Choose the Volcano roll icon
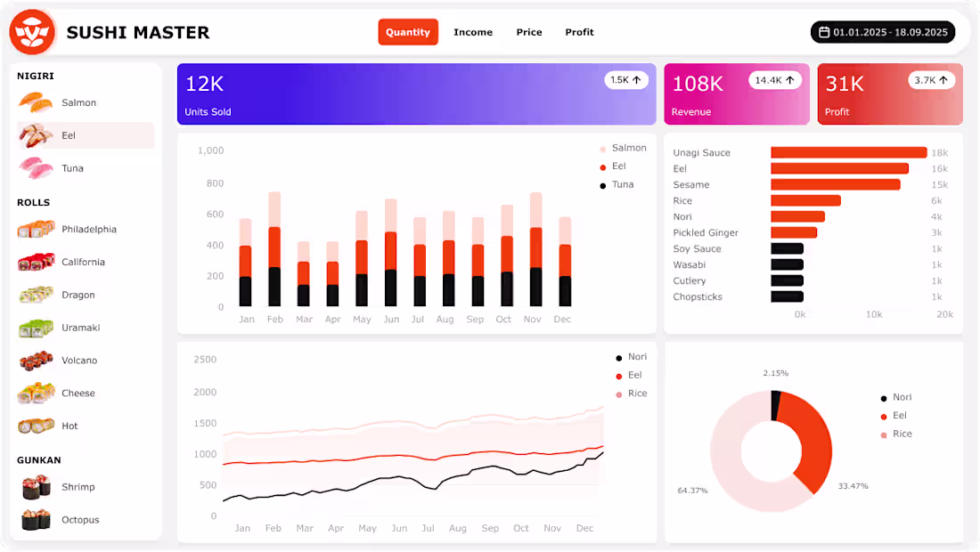The width and height of the screenshot is (980, 552). [36, 361]
